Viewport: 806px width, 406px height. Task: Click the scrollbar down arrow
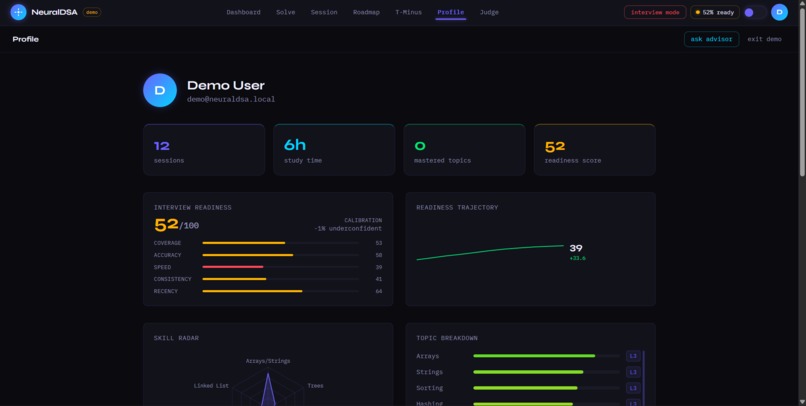[802, 402]
